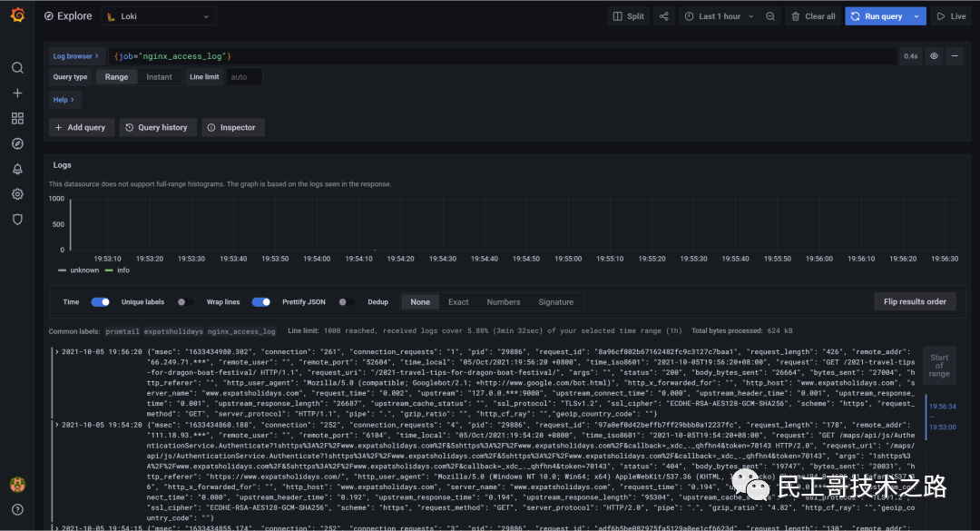Toggle the Wrap lines switch
The image size is (980, 531).
point(261,302)
